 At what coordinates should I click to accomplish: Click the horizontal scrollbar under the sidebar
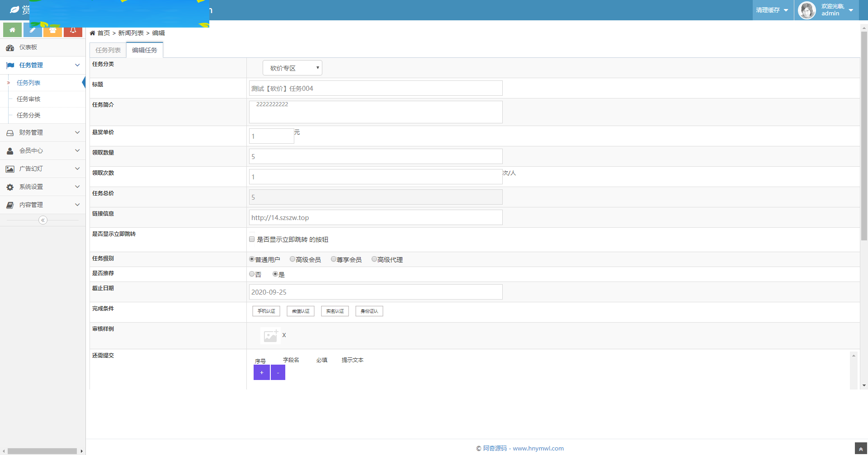tap(42, 451)
